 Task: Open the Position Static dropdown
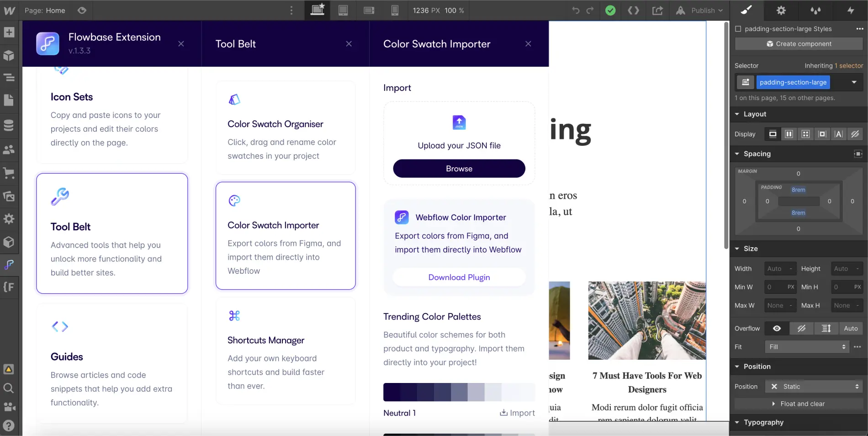coord(814,387)
